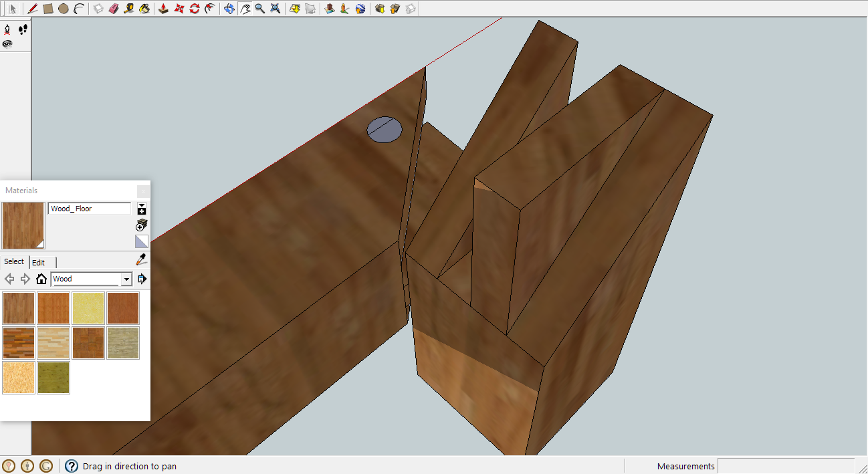This screenshot has width=868, height=474.
Task: Select the Look Around eye tool
Action: pos(7,44)
